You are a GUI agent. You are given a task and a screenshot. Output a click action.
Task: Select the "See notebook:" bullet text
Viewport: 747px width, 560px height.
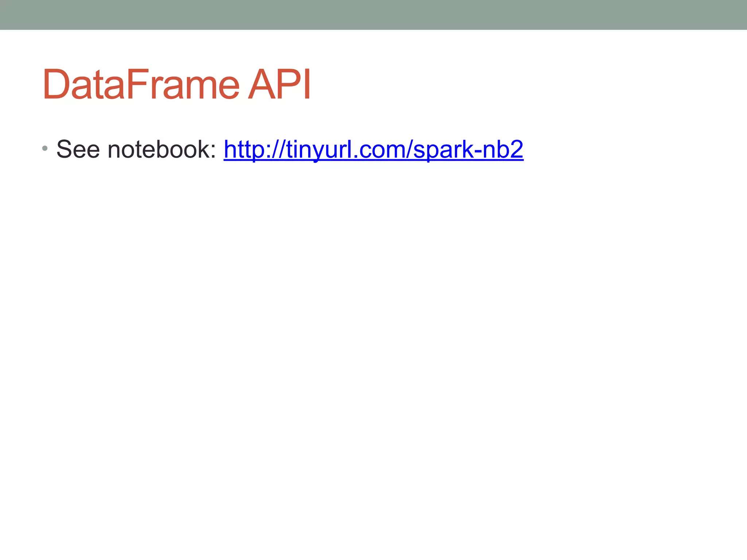(137, 149)
